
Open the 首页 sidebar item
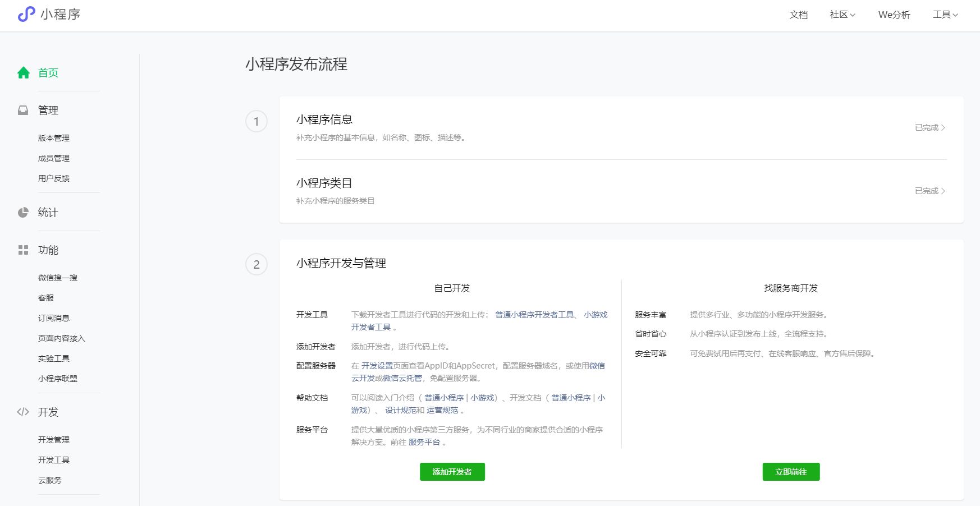pyautogui.click(x=48, y=72)
